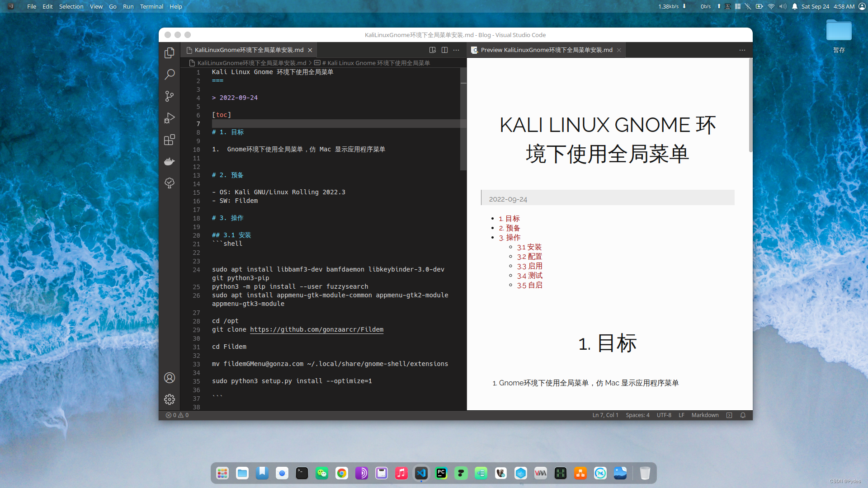Viewport: 868px width, 488px height.
Task: Open the Explorer view in the activity bar
Action: pyautogui.click(x=169, y=53)
